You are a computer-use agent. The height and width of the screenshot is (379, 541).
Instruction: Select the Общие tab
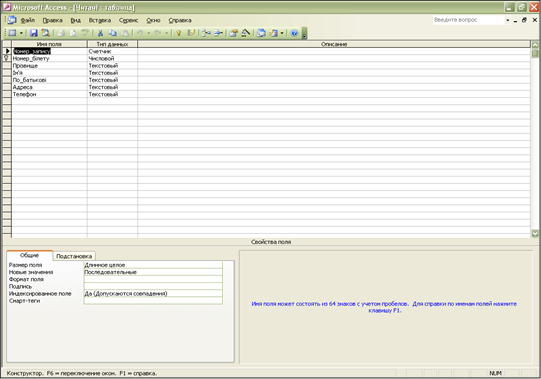tap(30, 255)
